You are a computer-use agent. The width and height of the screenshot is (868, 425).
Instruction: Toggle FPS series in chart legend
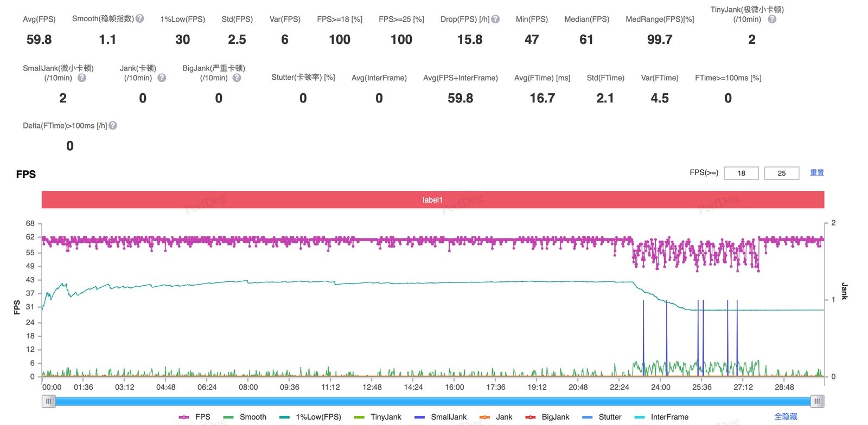pos(195,417)
